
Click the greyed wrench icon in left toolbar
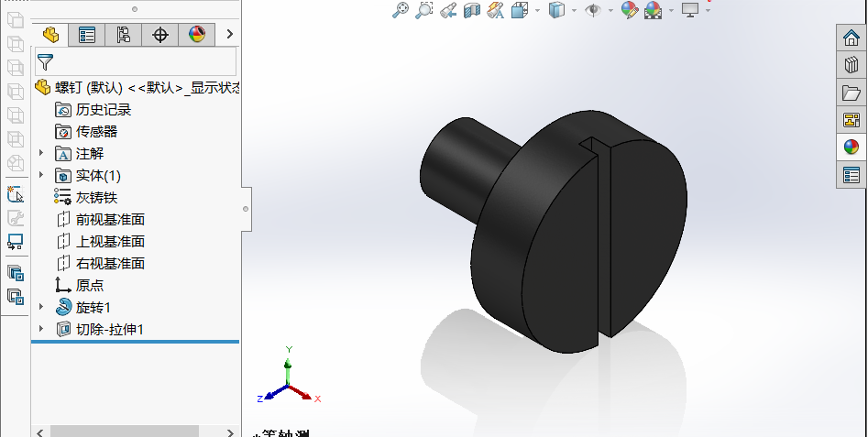pyautogui.click(x=15, y=218)
